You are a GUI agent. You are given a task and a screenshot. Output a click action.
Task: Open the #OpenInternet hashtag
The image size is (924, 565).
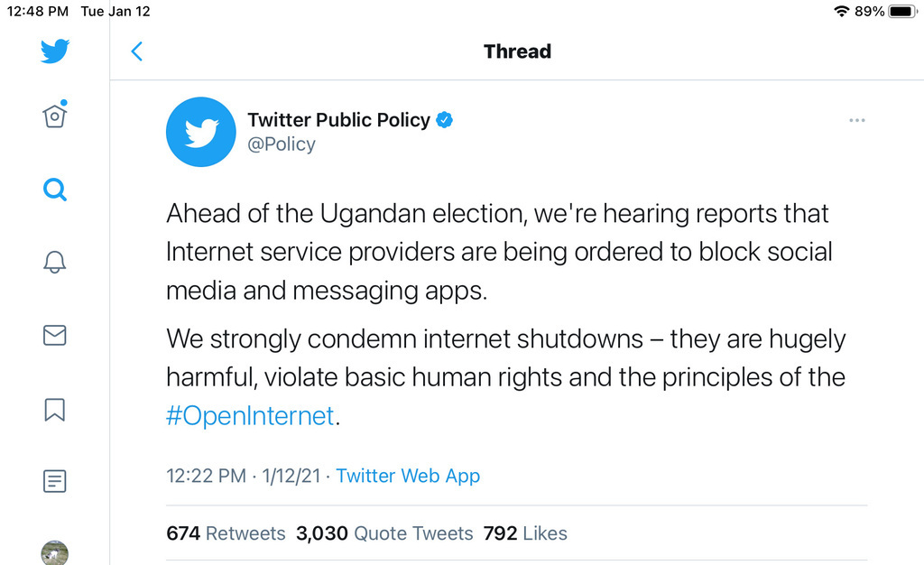pyautogui.click(x=250, y=417)
